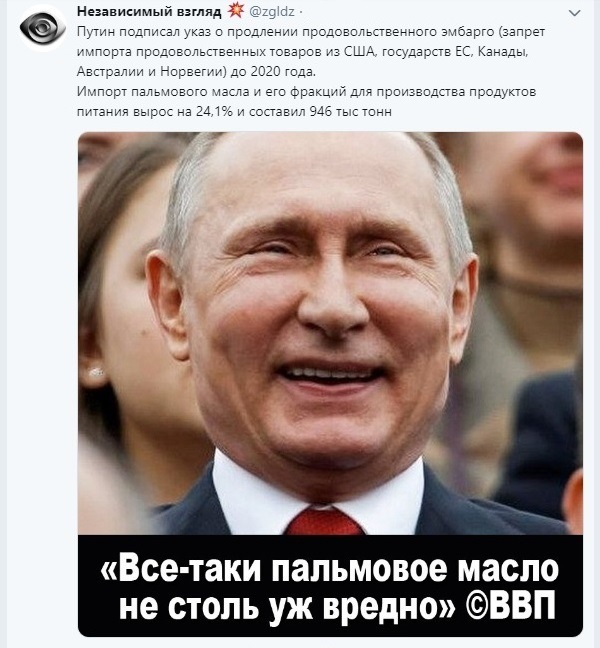Open the attached photo of the laughing man
The width and height of the screenshot is (600, 648).
pos(330,333)
